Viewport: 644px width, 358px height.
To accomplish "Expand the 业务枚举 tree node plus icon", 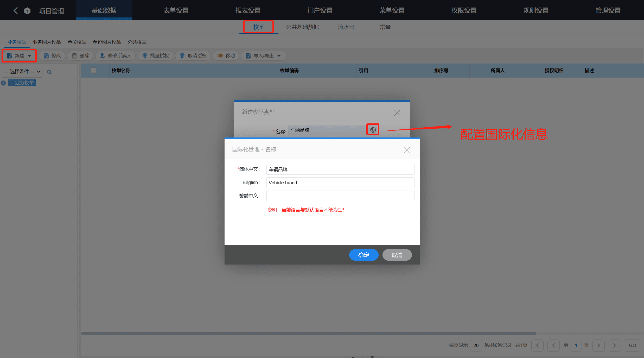I will click(x=3, y=83).
